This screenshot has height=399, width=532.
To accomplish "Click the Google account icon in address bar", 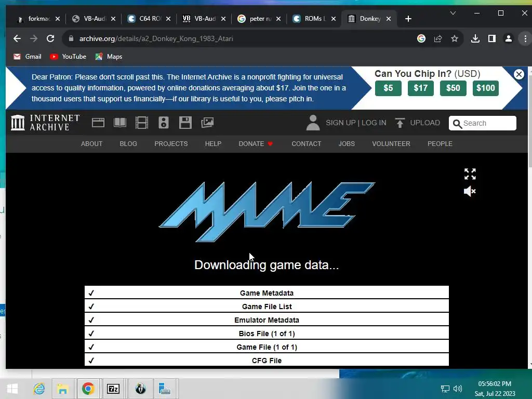I will click(421, 38).
